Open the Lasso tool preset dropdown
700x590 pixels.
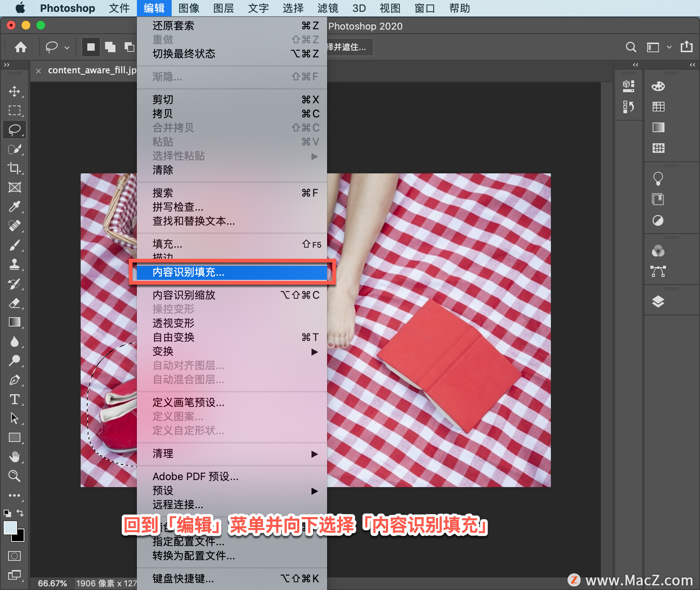(x=67, y=47)
